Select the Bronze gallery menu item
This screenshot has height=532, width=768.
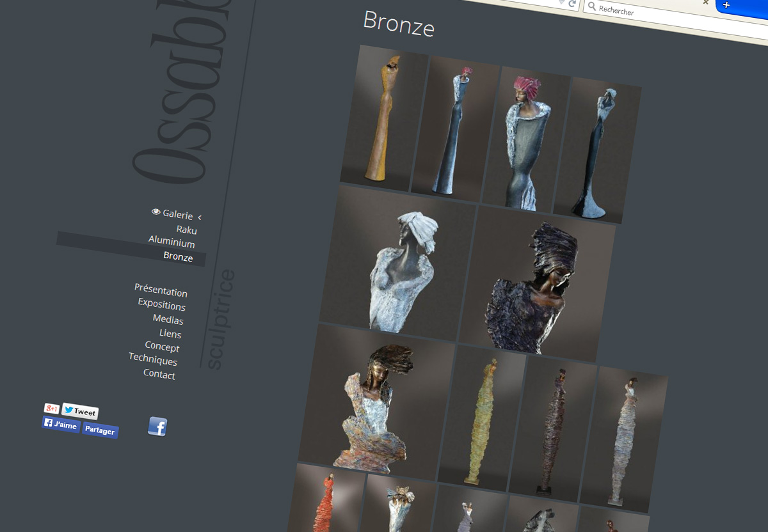tap(131, 249)
